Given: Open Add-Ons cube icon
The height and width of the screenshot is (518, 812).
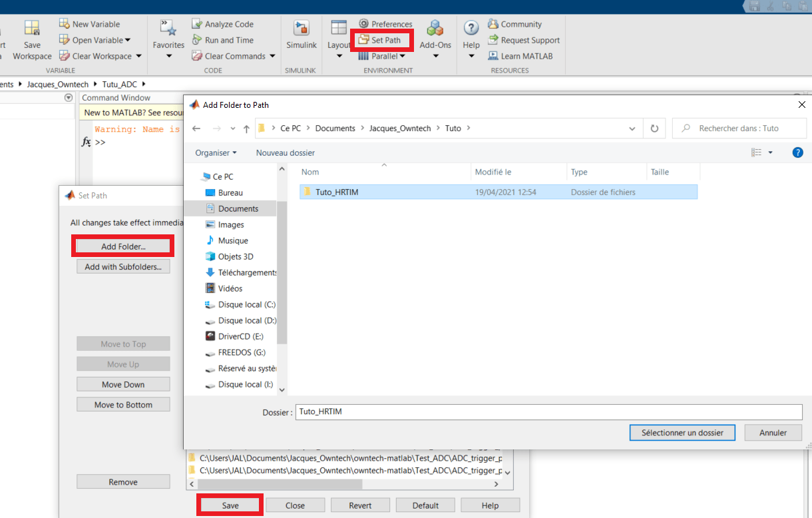Looking at the screenshot, I should [435, 28].
